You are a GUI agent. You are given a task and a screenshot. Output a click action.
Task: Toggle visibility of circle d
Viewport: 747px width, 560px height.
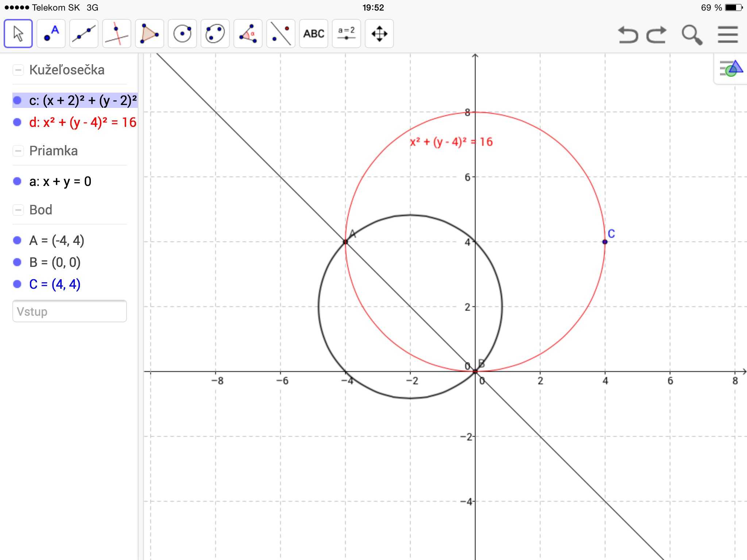click(17, 122)
